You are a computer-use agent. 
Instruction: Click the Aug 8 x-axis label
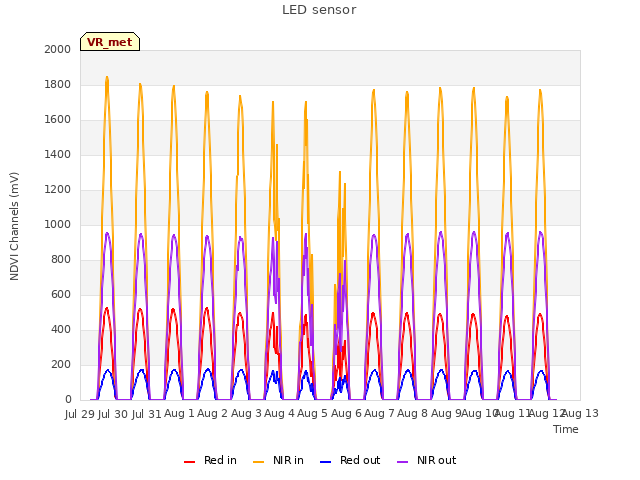(413, 414)
